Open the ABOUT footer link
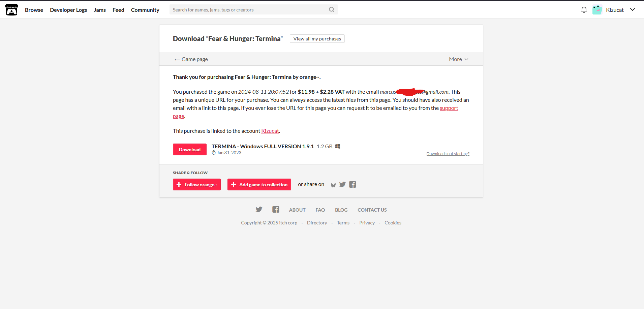The width and height of the screenshot is (644, 309). (x=297, y=210)
